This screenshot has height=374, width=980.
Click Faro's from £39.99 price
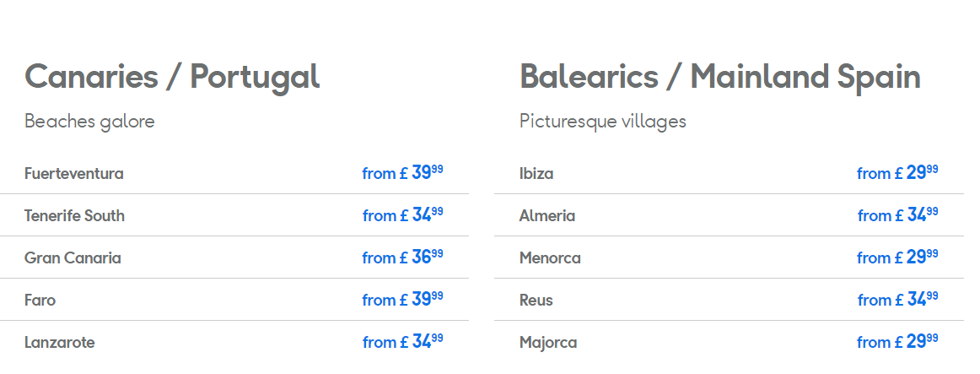tap(402, 300)
